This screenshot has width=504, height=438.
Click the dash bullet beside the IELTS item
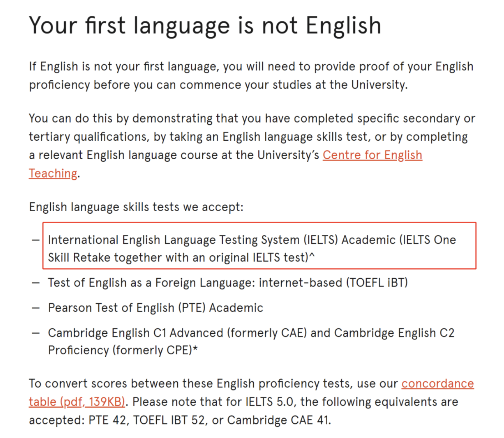point(35,240)
